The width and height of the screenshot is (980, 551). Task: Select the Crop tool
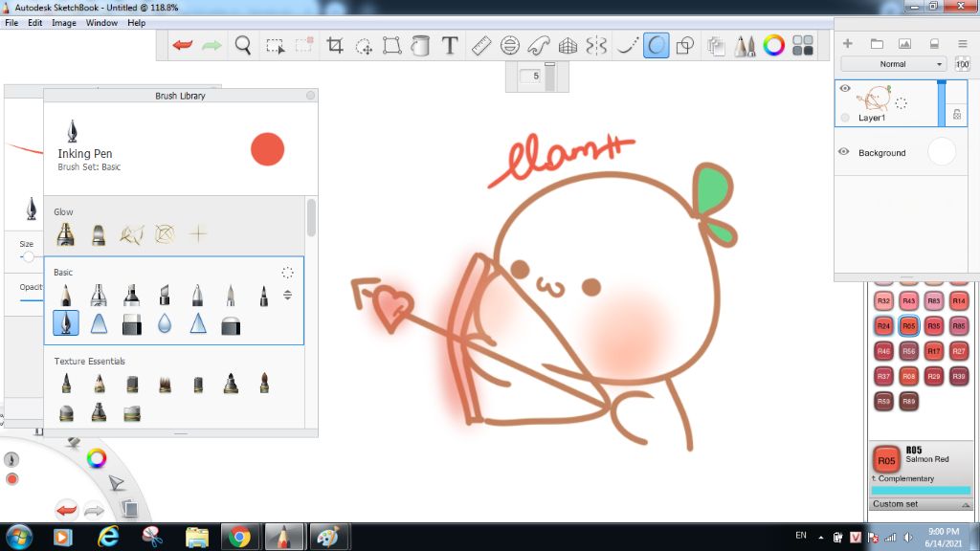[335, 45]
